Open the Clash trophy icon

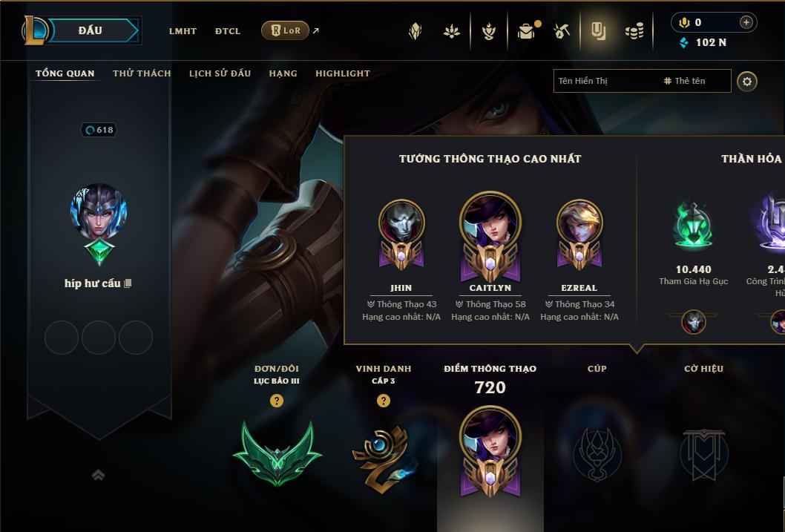click(x=489, y=31)
